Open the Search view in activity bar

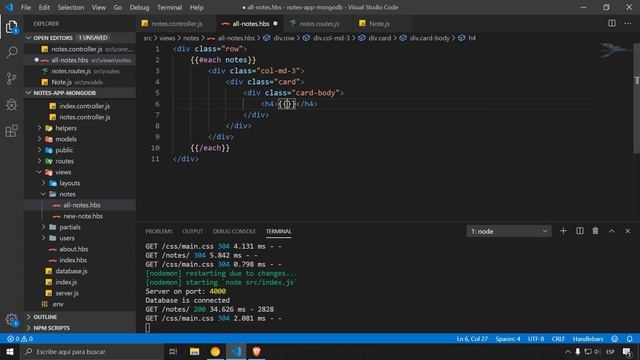(x=12, y=52)
